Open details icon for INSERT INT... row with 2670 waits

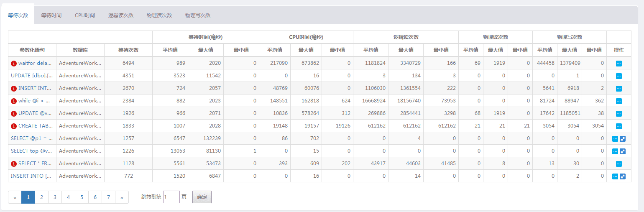pyautogui.click(x=618, y=89)
